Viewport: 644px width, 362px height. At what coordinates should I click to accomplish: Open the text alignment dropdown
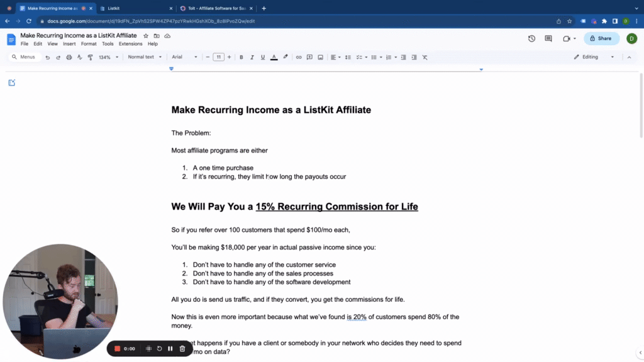(x=336, y=57)
